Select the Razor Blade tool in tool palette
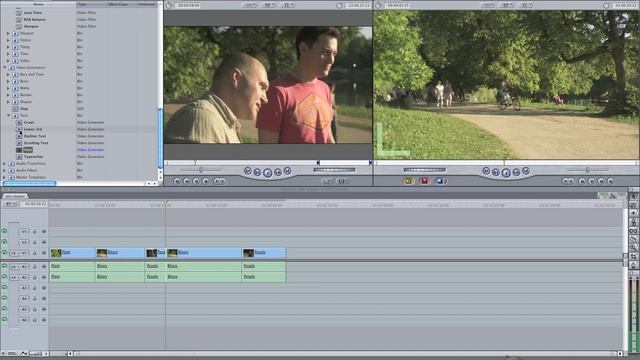This screenshot has height=360, width=640. pos(633,239)
